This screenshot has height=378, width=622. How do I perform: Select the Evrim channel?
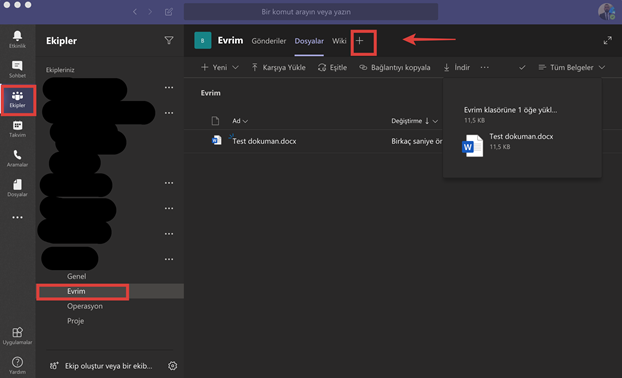coord(76,291)
